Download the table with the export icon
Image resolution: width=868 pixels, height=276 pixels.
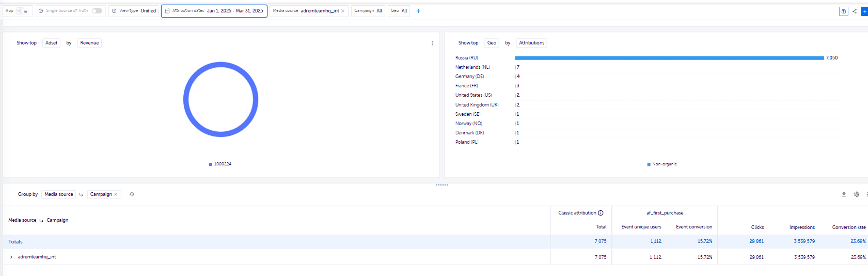pos(844,194)
